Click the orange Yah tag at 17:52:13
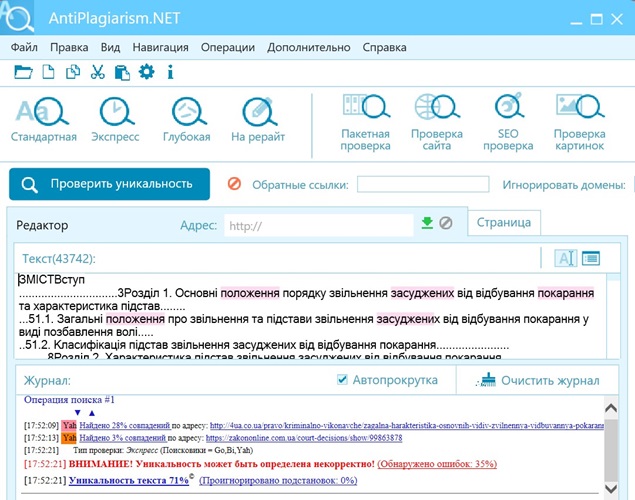 click(69, 438)
